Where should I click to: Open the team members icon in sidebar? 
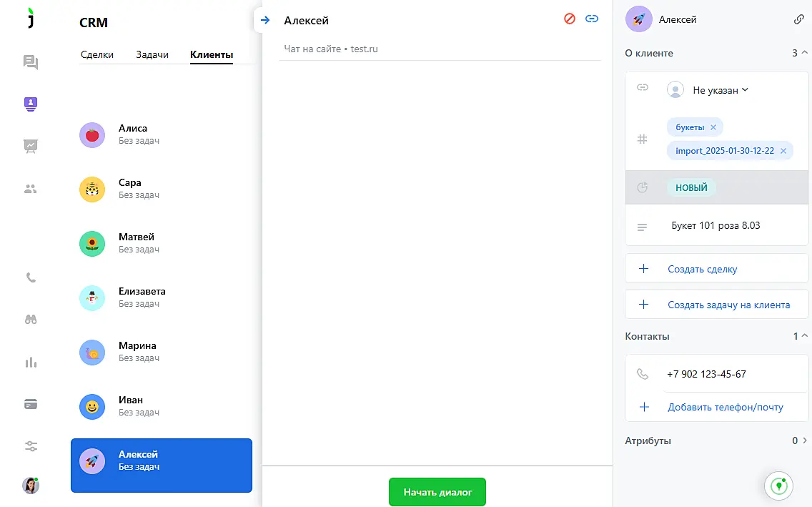point(31,189)
